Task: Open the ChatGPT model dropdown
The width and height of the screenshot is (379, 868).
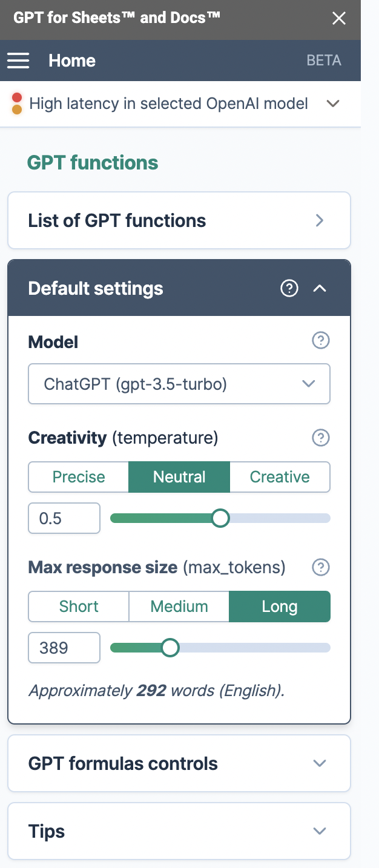Action: point(179,384)
